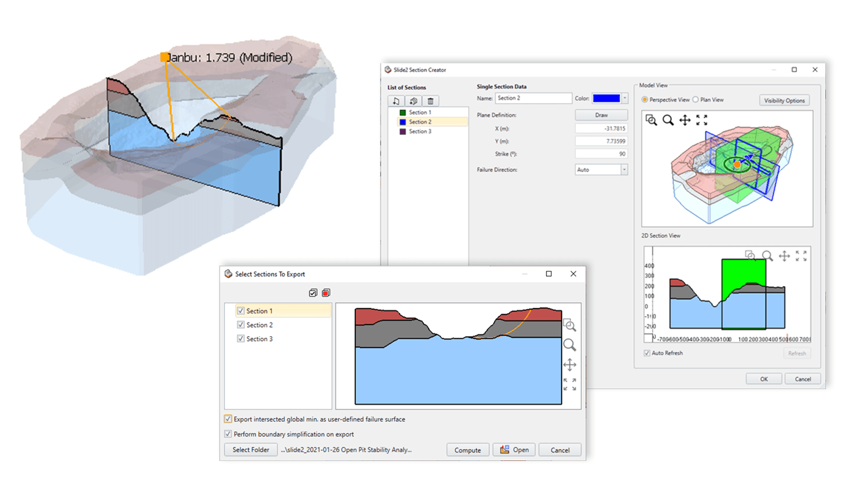Open the blue Color swatch picker
Viewport: 868px width, 488px height.
pyautogui.click(x=606, y=99)
